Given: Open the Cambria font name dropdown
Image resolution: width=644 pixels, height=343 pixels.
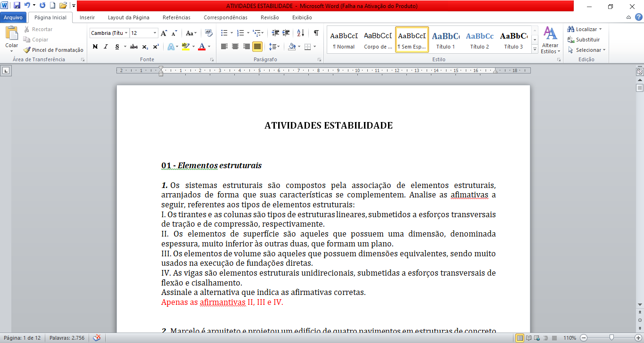Looking at the screenshot, I should pyautogui.click(x=126, y=33).
